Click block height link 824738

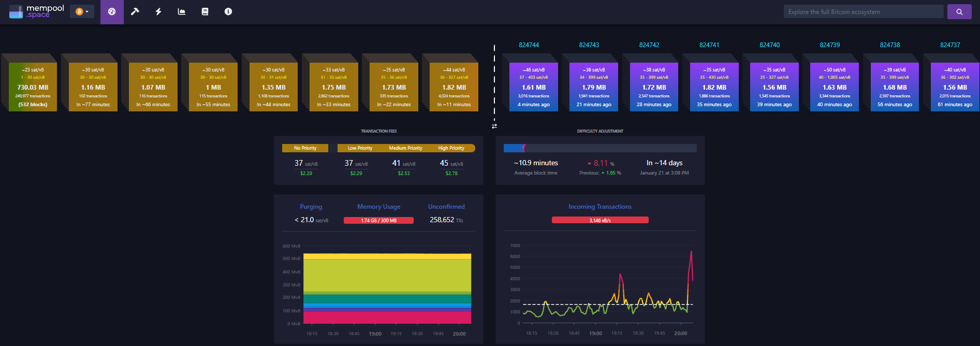(x=890, y=45)
